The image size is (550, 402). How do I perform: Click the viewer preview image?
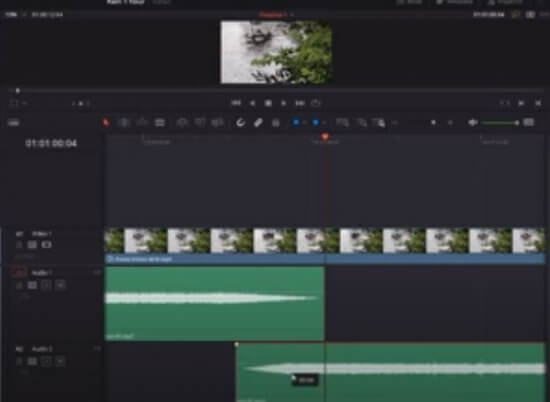click(x=276, y=52)
